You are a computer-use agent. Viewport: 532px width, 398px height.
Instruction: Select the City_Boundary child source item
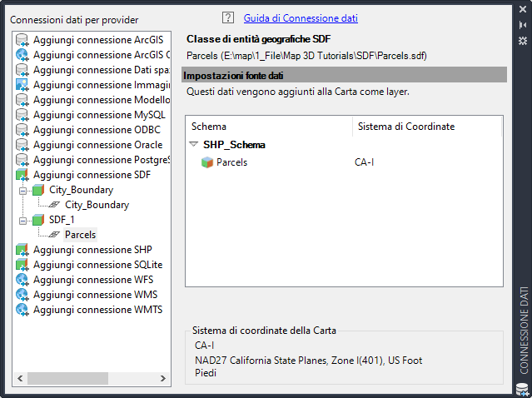click(97, 205)
